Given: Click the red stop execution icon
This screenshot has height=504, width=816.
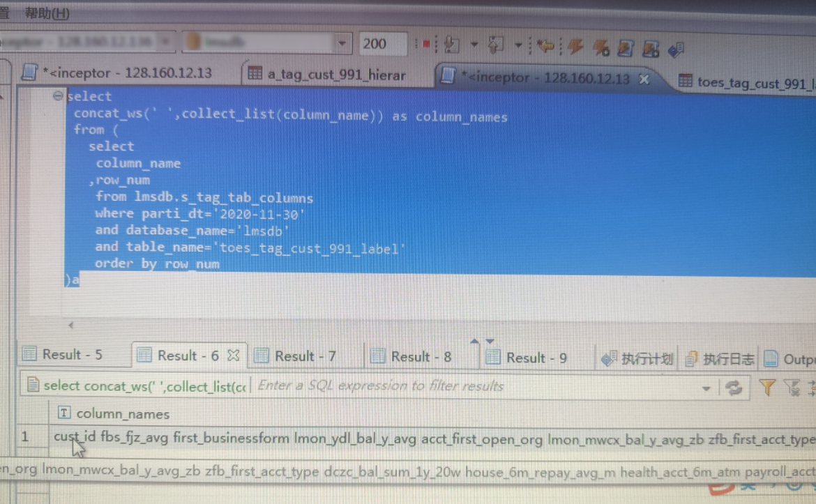Looking at the screenshot, I should coord(425,44).
